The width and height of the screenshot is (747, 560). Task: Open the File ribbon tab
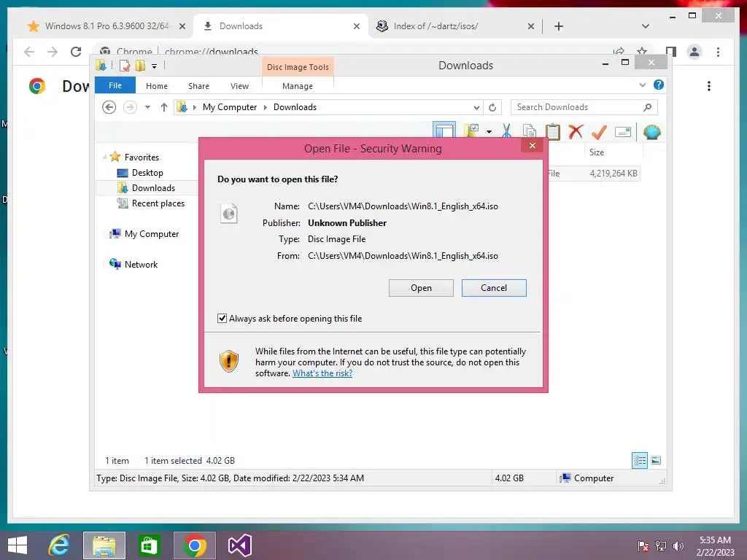115,85
